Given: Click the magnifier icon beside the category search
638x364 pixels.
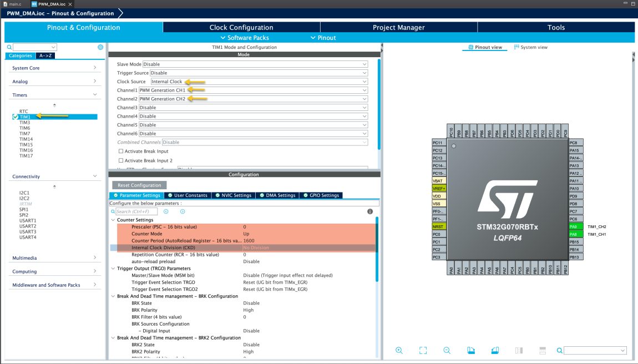Looking at the screenshot, I should click(x=9, y=47).
